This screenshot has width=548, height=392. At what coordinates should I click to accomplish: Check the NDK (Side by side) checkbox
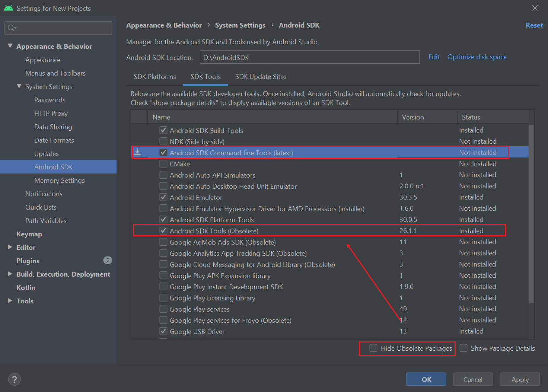coord(163,141)
